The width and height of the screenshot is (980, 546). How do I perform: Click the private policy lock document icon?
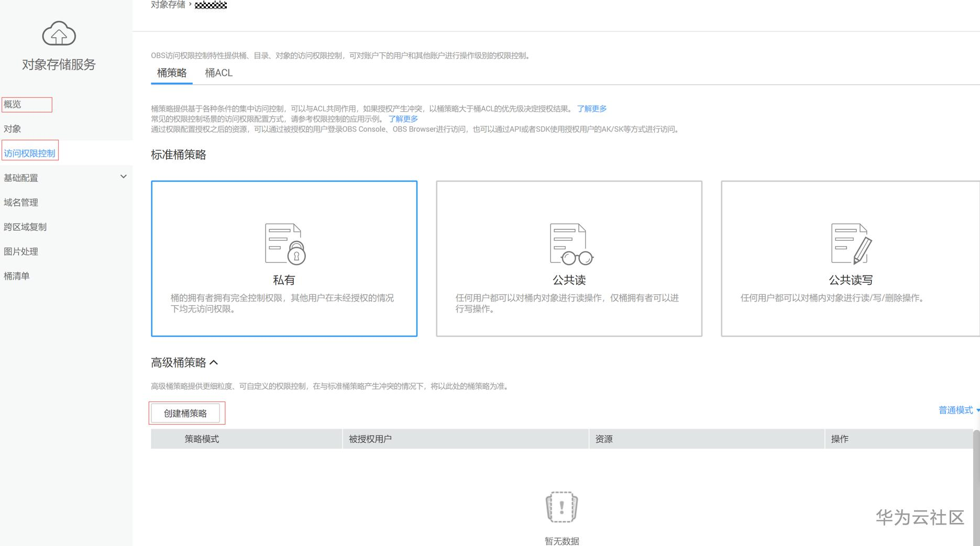(x=285, y=244)
